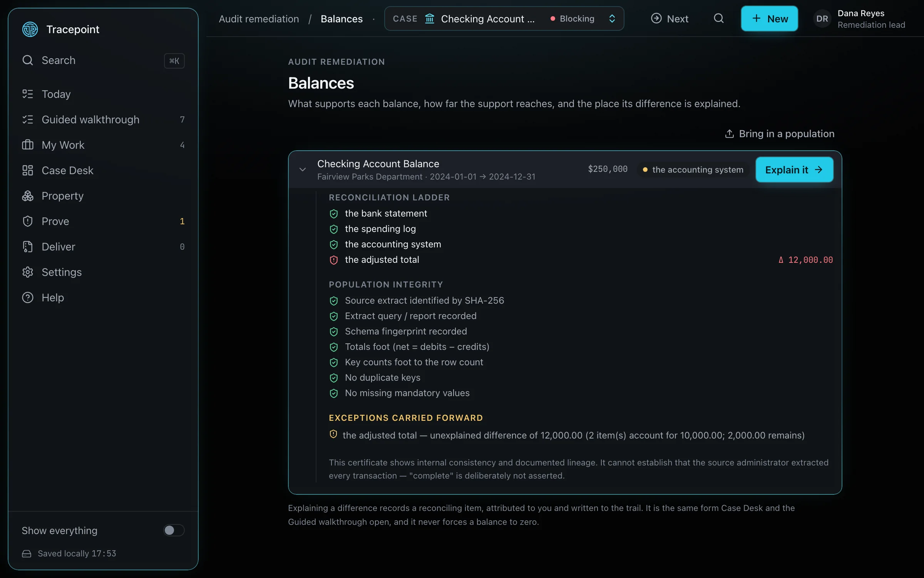Screen dimensions: 924x578
Task: Click the yellow exception shield icon
Action: pos(333,434)
